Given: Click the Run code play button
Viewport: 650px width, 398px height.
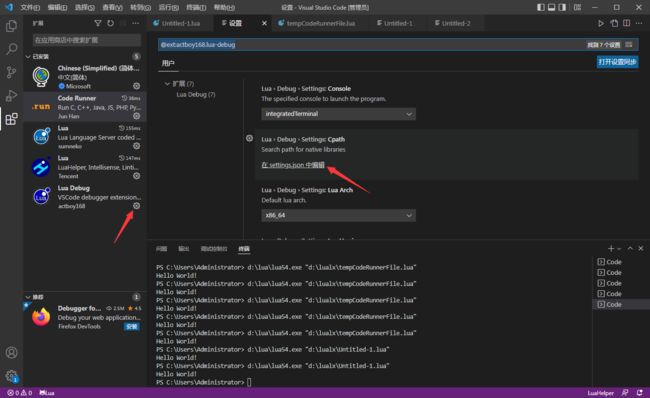Looking at the screenshot, I should (x=601, y=23).
